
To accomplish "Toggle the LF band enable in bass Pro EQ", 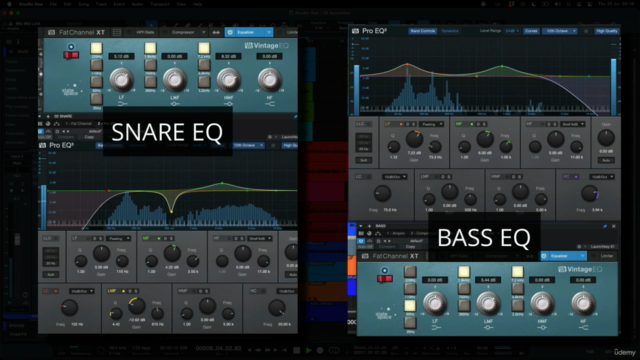I will tap(401, 124).
